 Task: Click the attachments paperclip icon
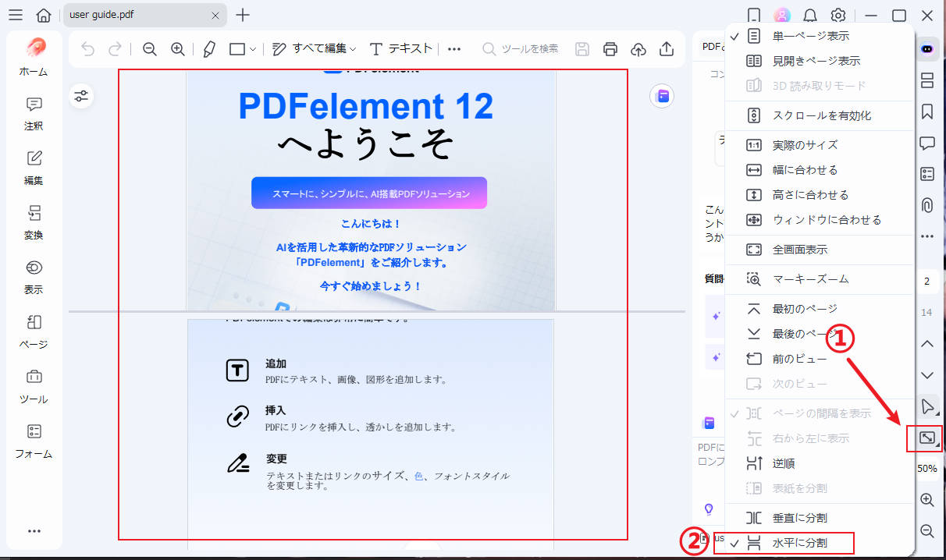coord(926,204)
